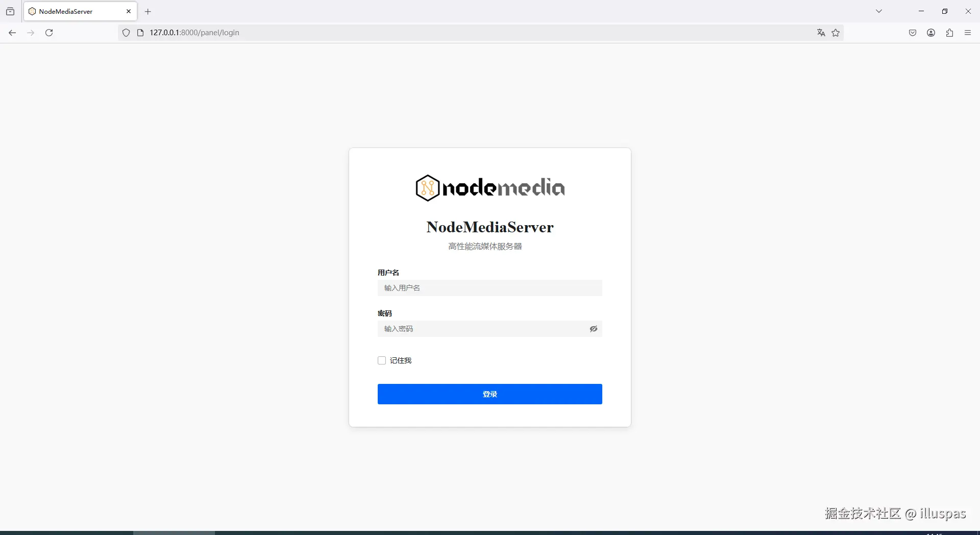Click the nodemedia hexagon logo

pos(427,188)
